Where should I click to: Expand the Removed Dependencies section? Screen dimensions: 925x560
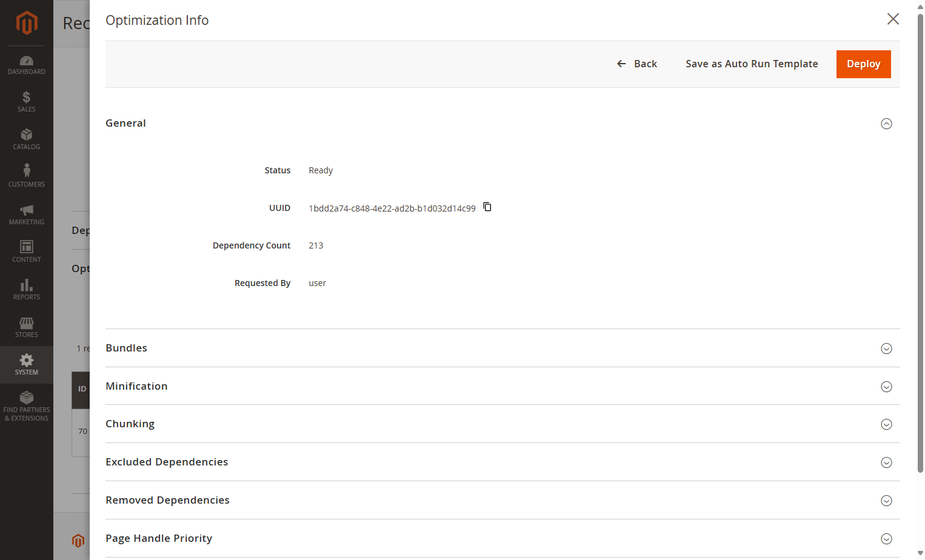(886, 501)
